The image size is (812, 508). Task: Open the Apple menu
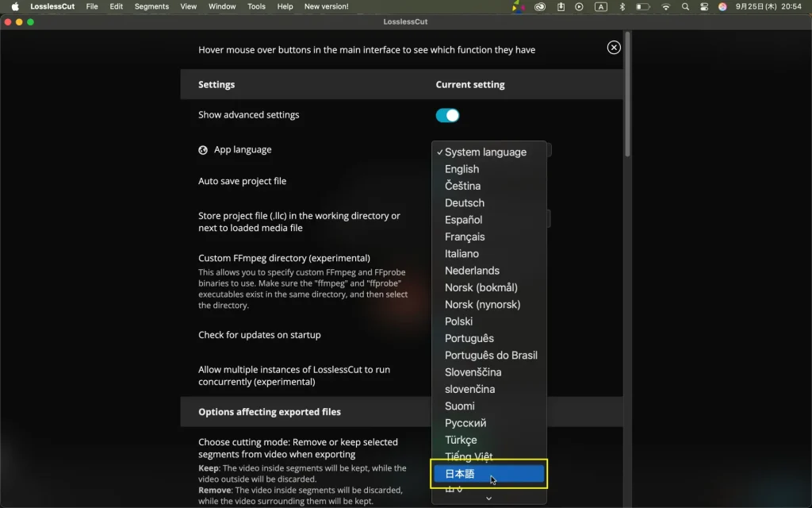coord(14,6)
